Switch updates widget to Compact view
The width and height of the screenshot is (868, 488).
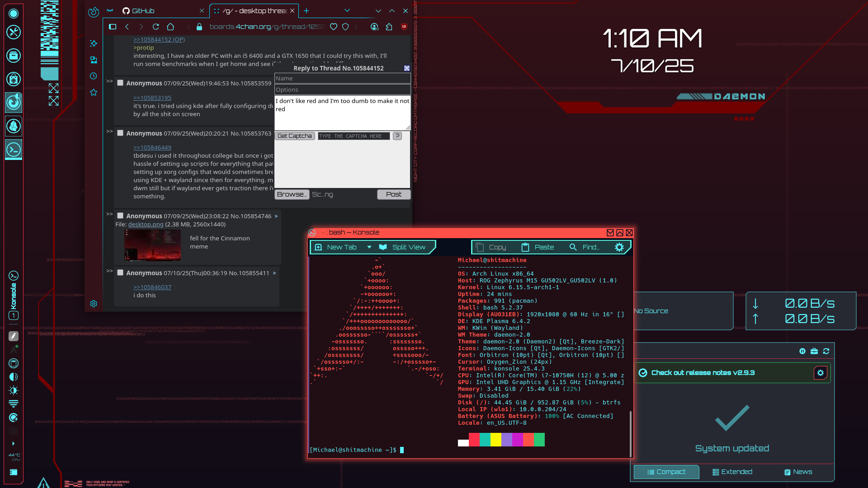666,472
